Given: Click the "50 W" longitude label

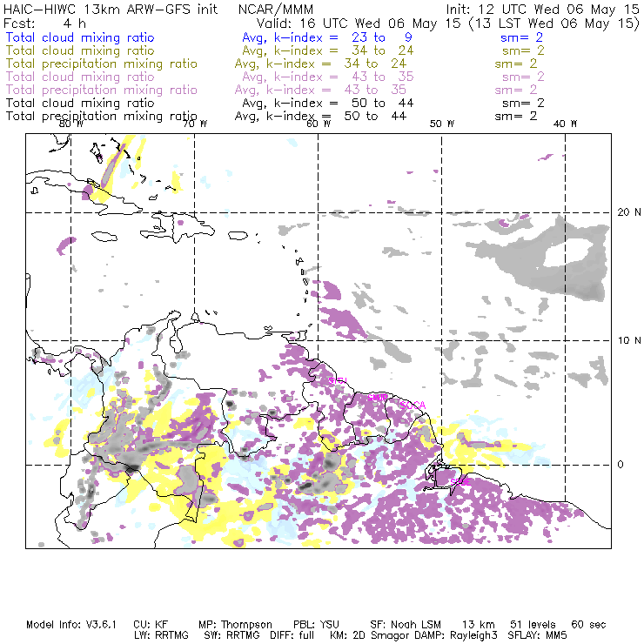Looking at the screenshot, I should pyautogui.click(x=442, y=124).
